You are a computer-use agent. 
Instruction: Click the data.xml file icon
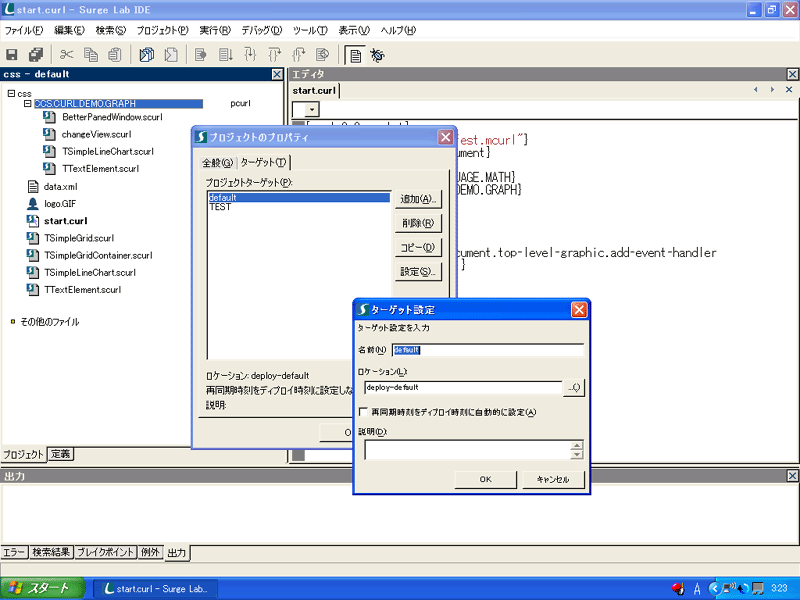[33, 187]
